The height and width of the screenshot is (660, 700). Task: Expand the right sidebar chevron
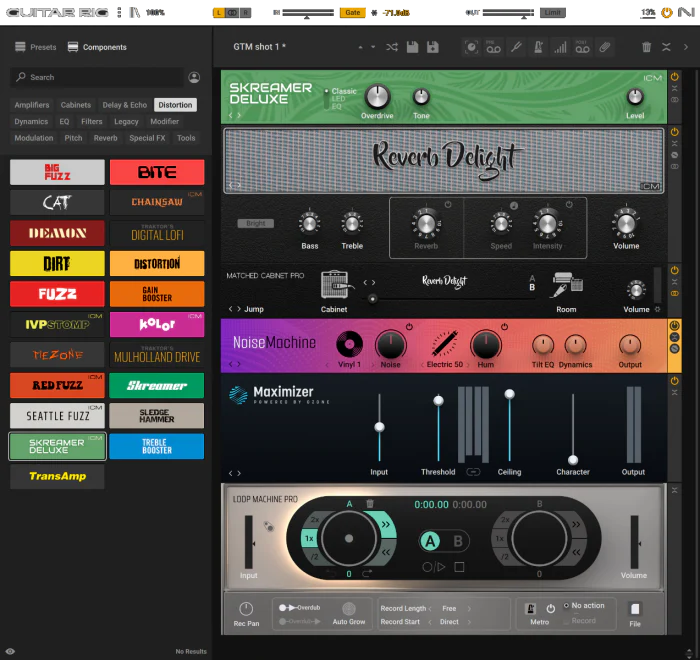pyautogui.click(x=686, y=47)
